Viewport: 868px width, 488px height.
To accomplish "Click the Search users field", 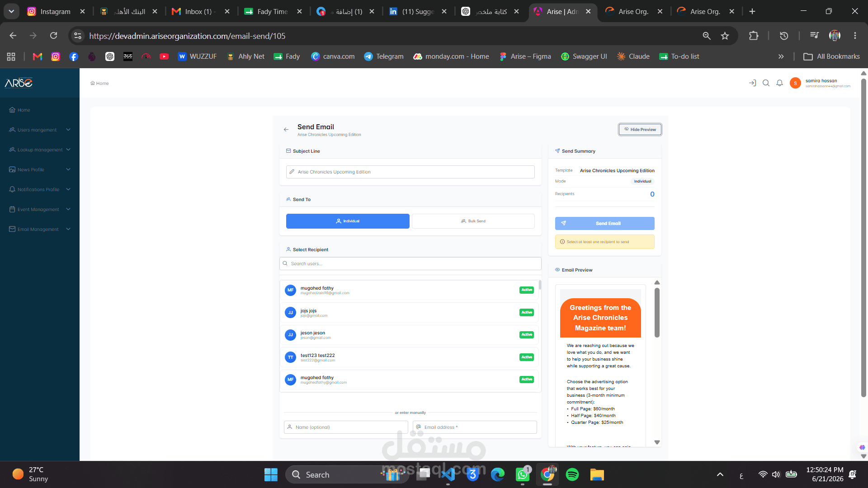I will 410,263.
